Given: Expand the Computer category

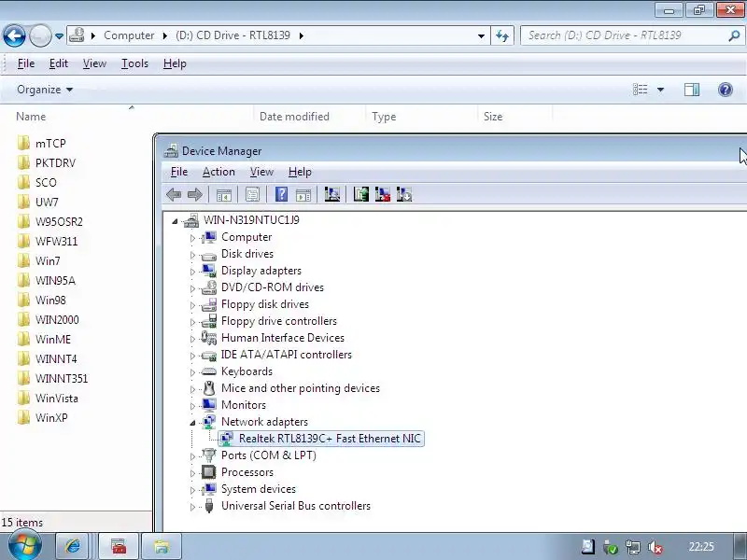Looking at the screenshot, I should click(192, 238).
